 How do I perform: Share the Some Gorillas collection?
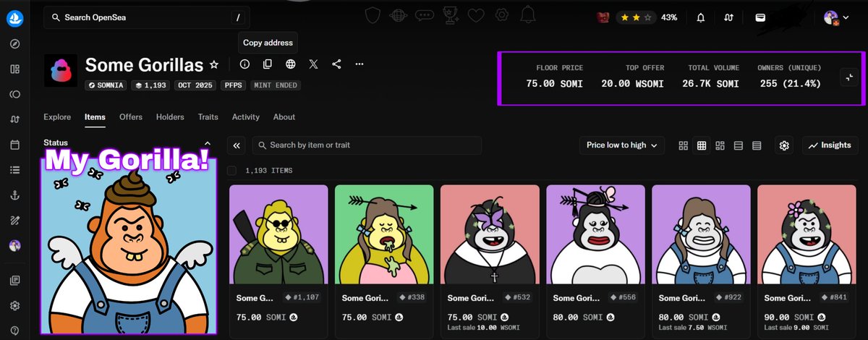[336, 64]
